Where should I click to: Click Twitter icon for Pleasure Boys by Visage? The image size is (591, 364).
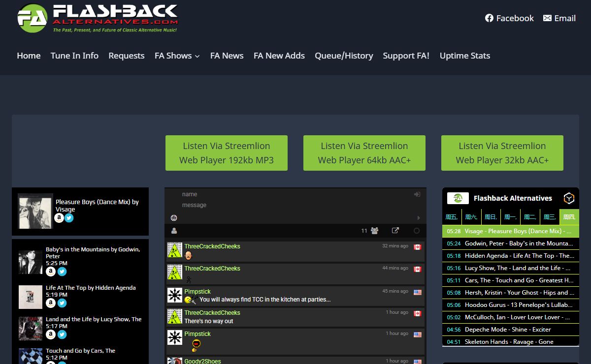pyautogui.click(x=69, y=218)
